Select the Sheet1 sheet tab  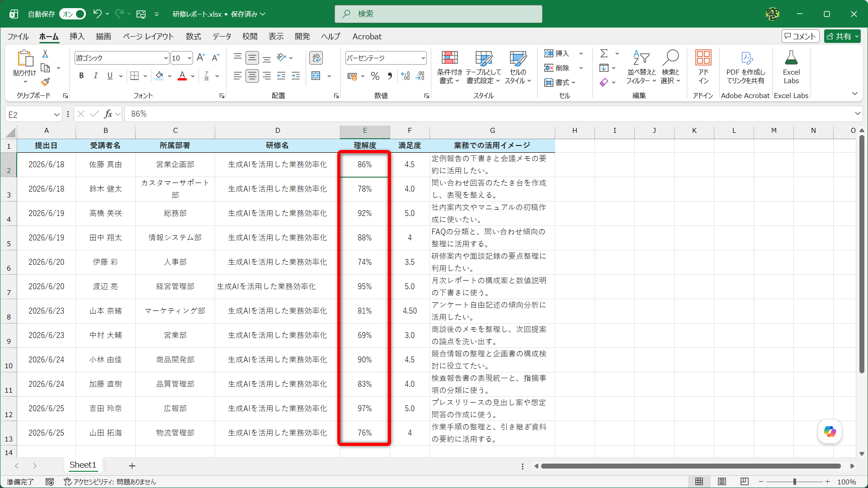click(83, 465)
